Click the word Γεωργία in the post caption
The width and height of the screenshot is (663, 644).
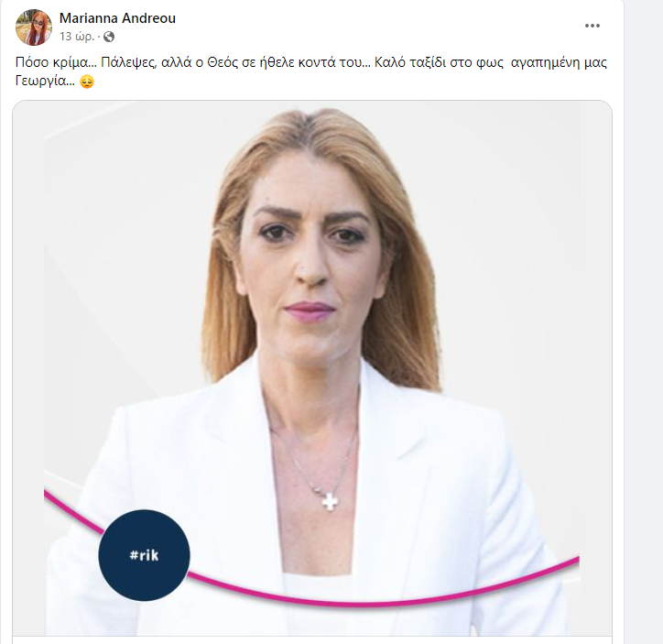[40, 81]
